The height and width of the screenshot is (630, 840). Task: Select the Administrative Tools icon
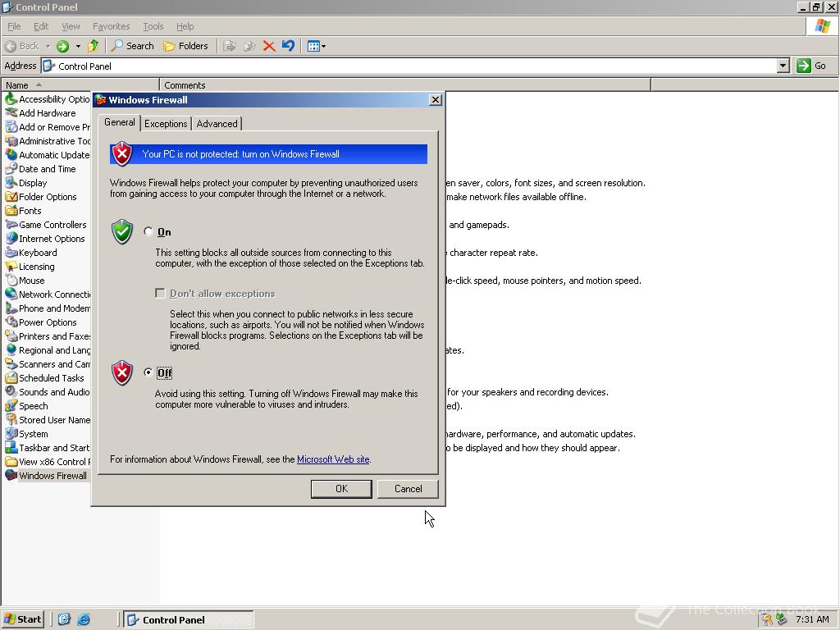pyautogui.click(x=11, y=141)
